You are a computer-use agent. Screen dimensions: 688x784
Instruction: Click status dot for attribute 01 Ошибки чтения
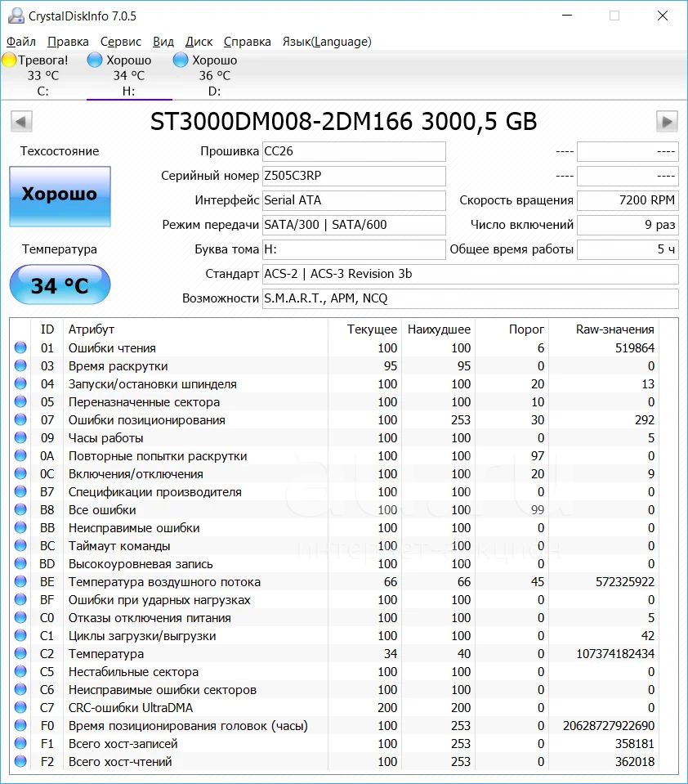tap(20, 347)
